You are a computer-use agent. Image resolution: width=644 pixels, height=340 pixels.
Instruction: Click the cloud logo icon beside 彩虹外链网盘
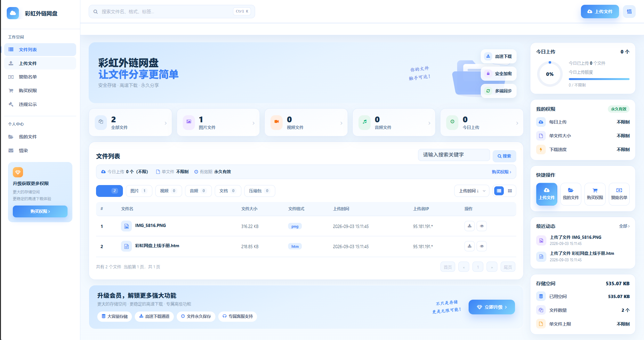[13, 13]
